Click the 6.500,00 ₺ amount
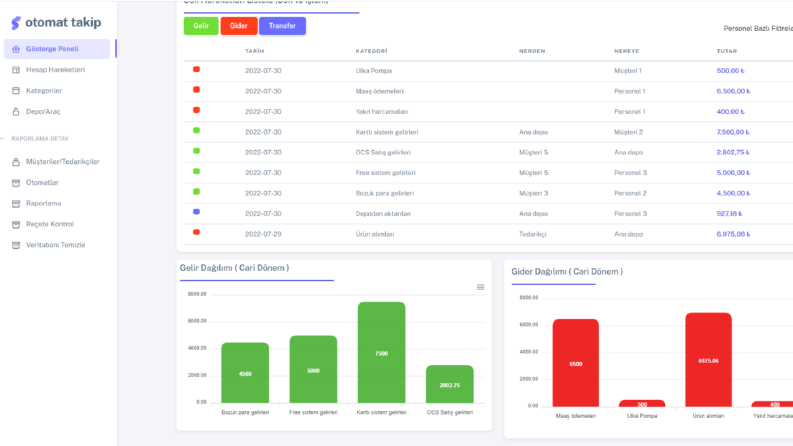Viewport: 793px width, 446px height. [x=733, y=91]
